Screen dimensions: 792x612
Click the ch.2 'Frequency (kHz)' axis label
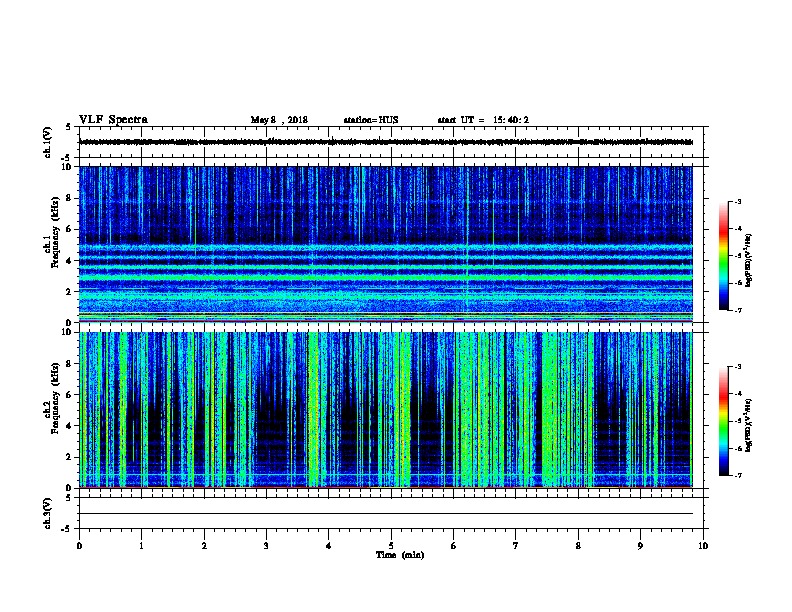pos(55,398)
